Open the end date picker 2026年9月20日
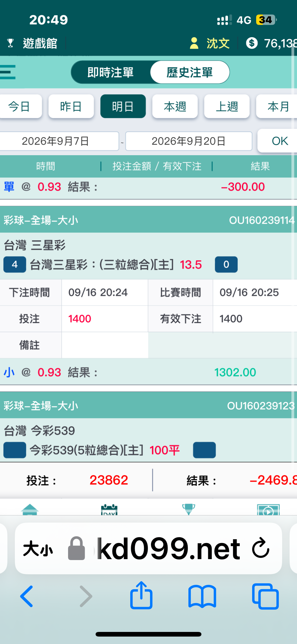 pyautogui.click(x=189, y=141)
